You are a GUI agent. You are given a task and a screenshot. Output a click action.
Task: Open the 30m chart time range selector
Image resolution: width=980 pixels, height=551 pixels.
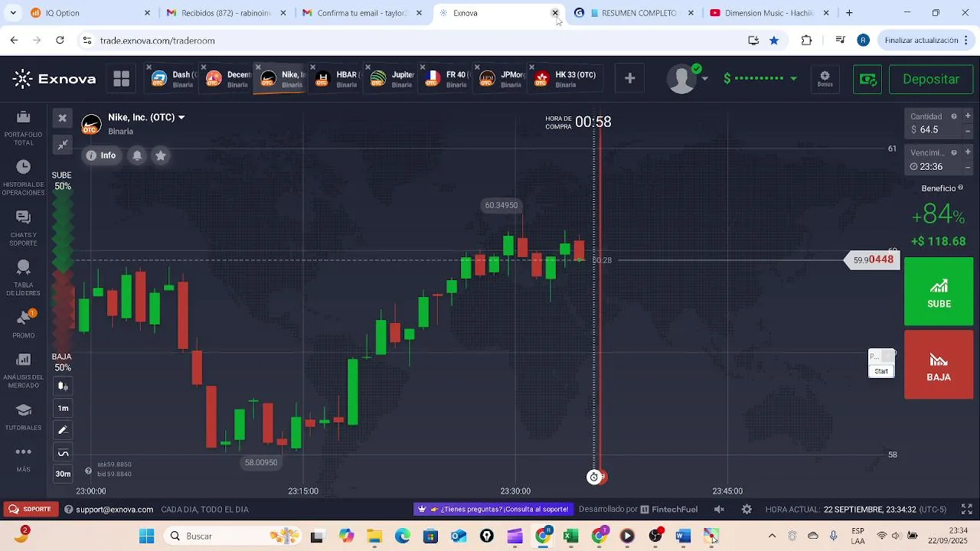click(x=63, y=474)
